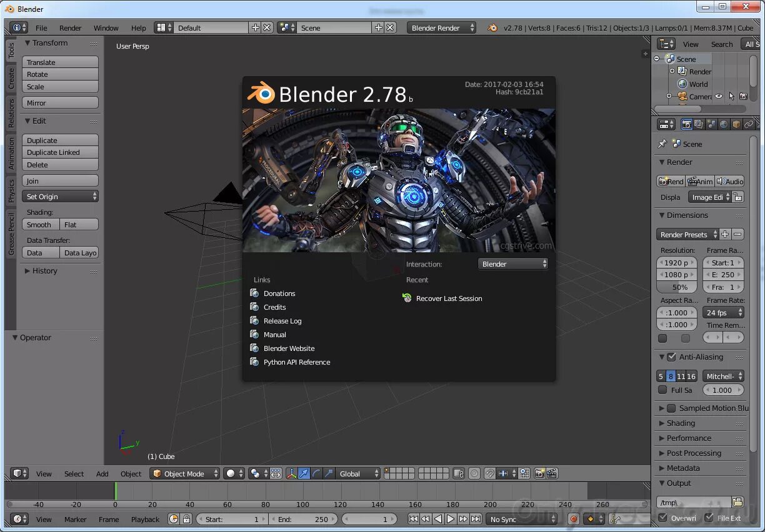Open the Outliner editor type selector

pos(666,44)
